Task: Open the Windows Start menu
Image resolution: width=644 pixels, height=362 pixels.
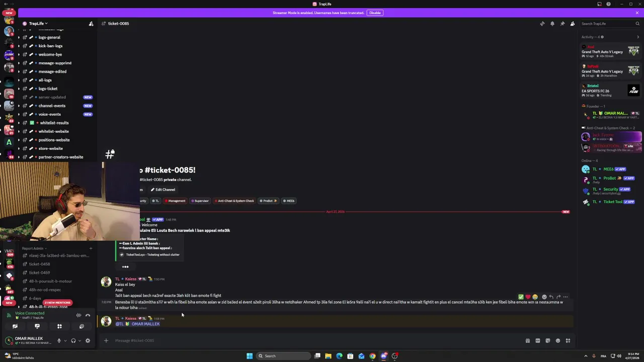Action: pos(249,356)
